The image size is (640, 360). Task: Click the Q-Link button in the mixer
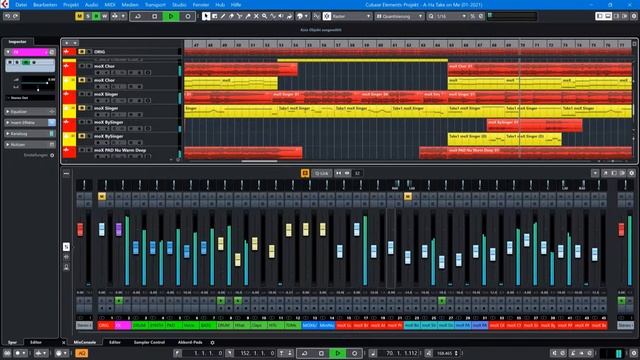click(x=322, y=173)
